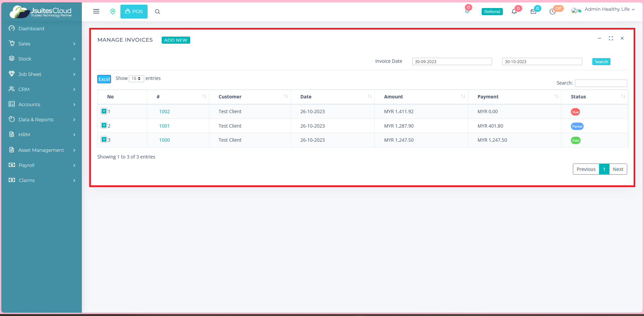Open invoice number 1002 link
The height and width of the screenshot is (316, 644).
[164, 111]
